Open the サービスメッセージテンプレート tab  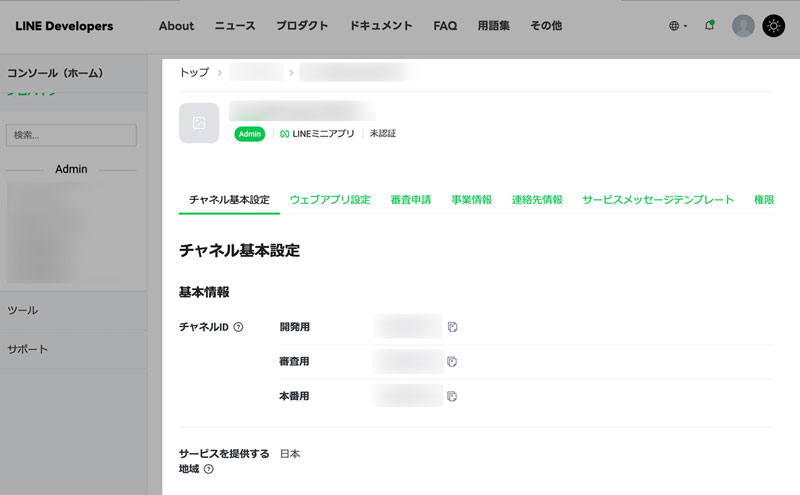(658, 200)
